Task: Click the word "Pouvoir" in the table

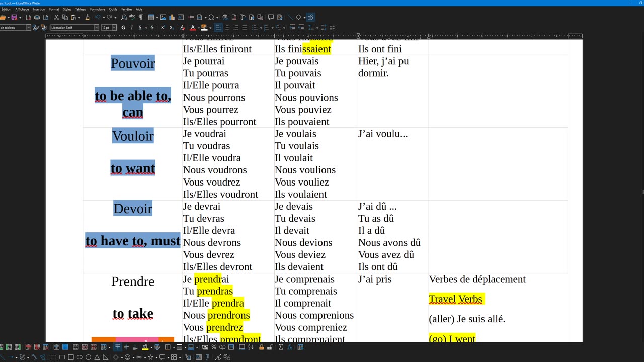Action: 133,63
